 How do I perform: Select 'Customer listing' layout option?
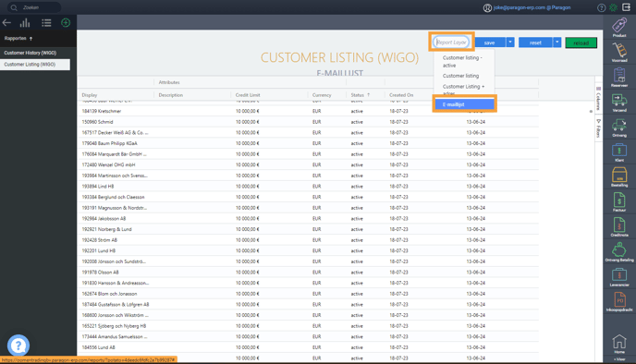(x=464, y=76)
